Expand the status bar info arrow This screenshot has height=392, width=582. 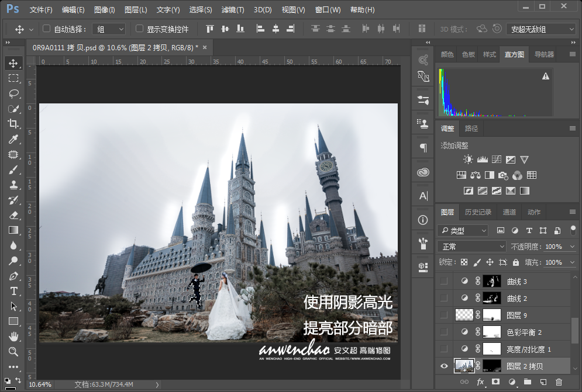coord(157,384)
